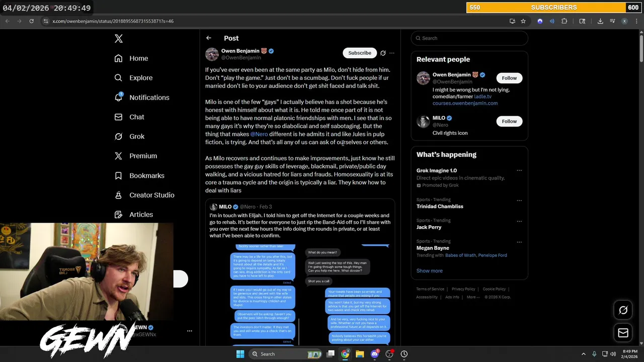Click the page vertical scrollbar thumb
Screen dimensions: 644x362
point(641,48)
